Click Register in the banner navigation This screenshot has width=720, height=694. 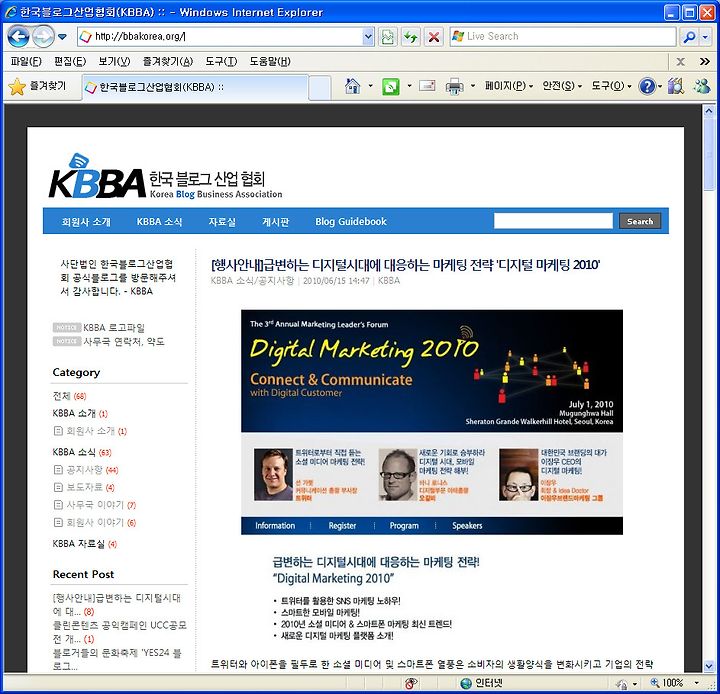point(342,526)
